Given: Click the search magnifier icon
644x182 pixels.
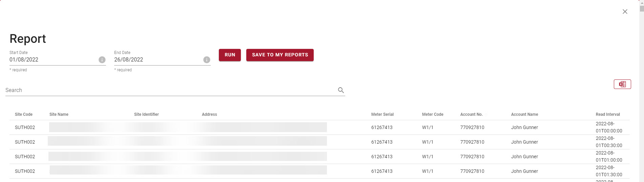Looking at the screenshot, I should 341,90.
